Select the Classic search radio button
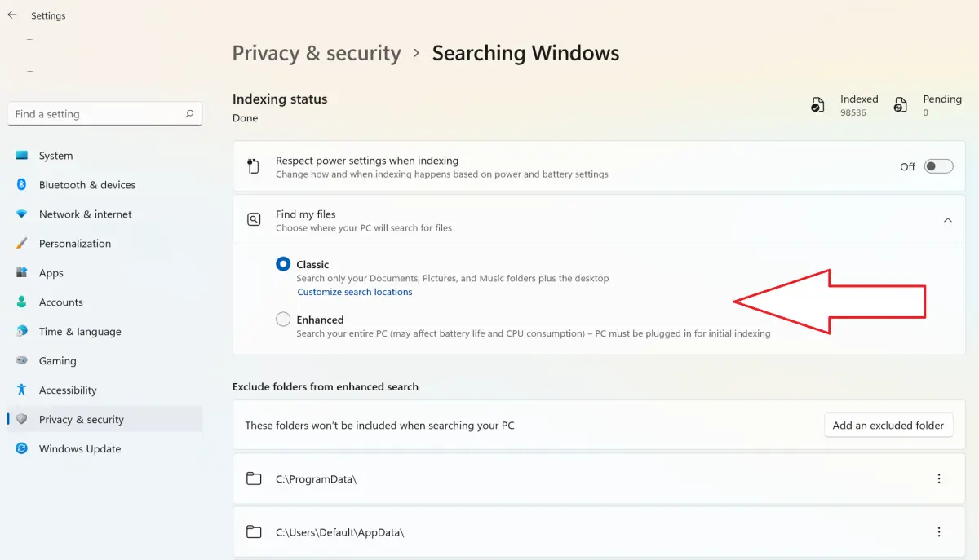The image size is (979, 560). click(x=283, y=264)
